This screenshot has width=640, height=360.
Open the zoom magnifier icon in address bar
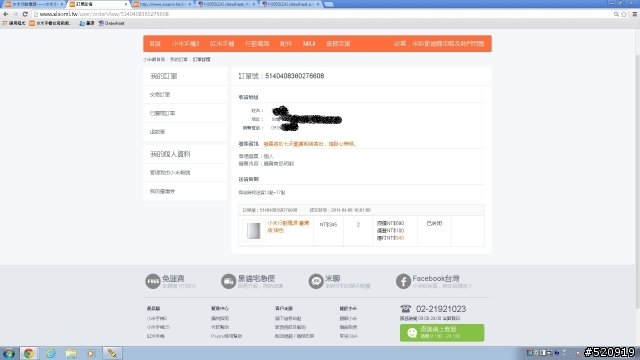click(x=616, y=14)
